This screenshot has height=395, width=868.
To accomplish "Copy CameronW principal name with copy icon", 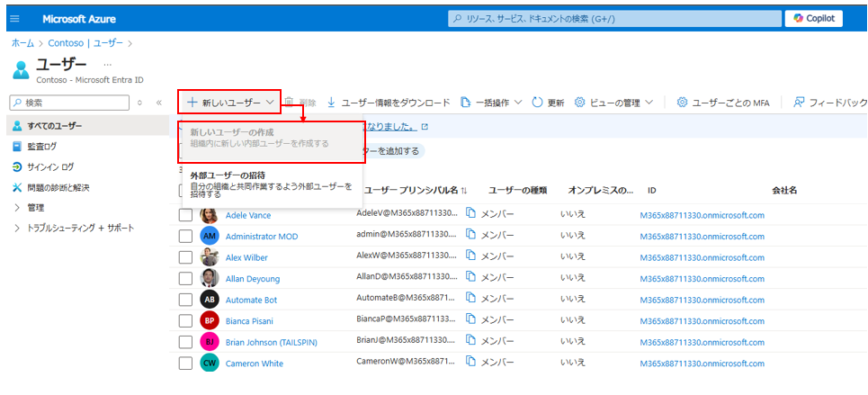I will [471, 361].
